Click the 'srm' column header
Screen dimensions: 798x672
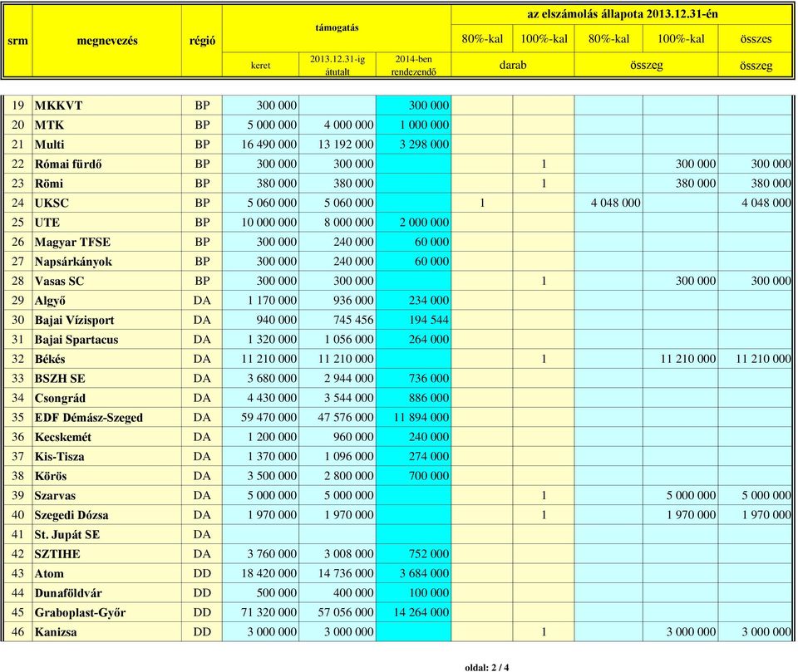tap(17, 41)
